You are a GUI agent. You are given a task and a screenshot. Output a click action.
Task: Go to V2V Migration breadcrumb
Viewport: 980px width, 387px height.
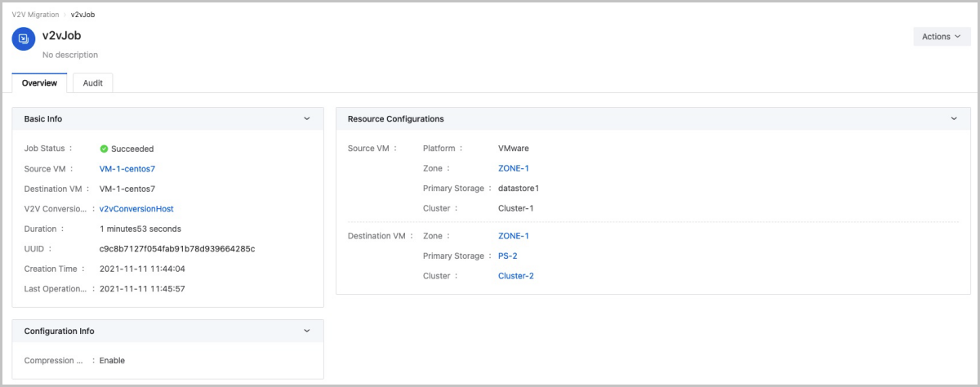click(x=34, y=15)
